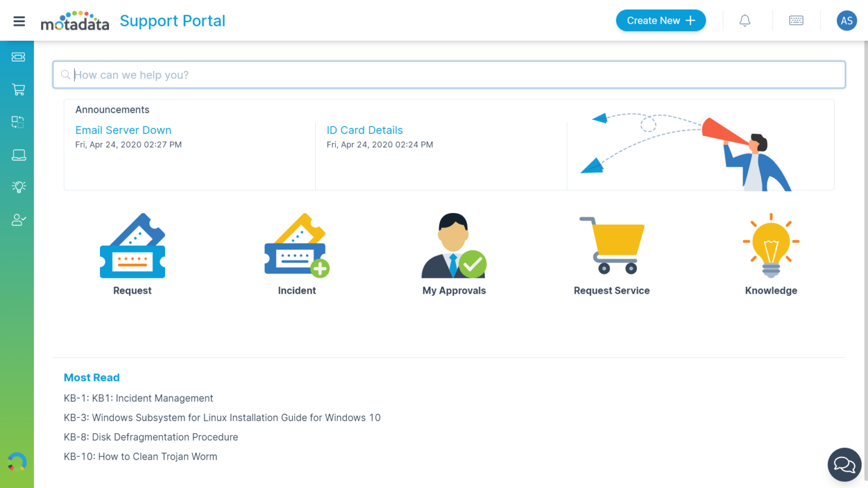Open the ID Card Details announcement
868x488 pixels.
pyautogui.click(x=364, y=130)
